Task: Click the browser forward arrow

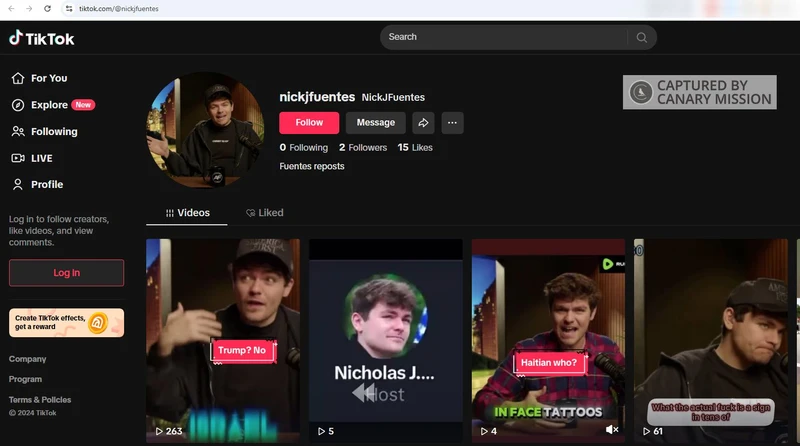Action: [29, 9]
